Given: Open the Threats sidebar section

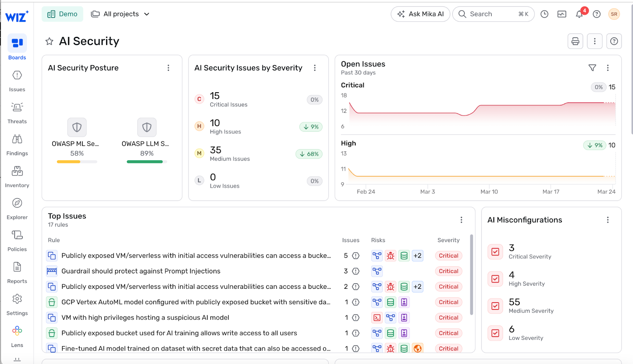Looking at the screenshot, I should 17,114.
